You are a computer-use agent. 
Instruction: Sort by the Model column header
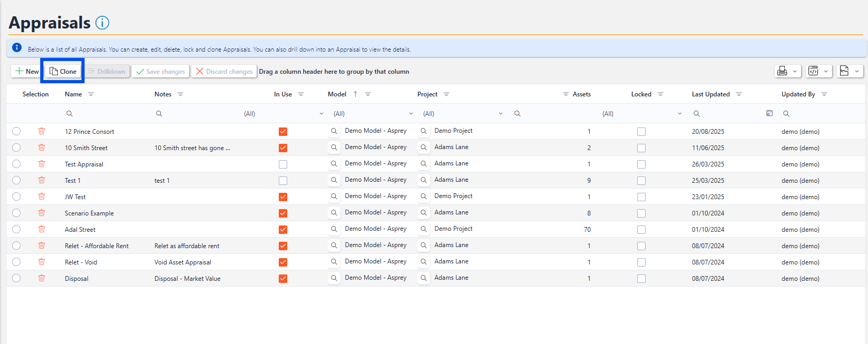337,94
